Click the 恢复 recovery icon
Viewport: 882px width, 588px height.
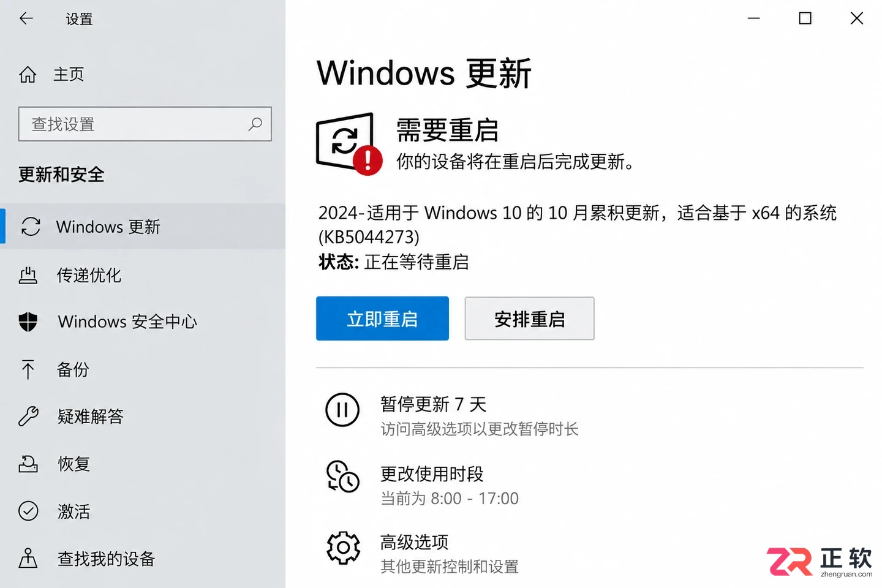pyautogui.click(x=28, y=464)
